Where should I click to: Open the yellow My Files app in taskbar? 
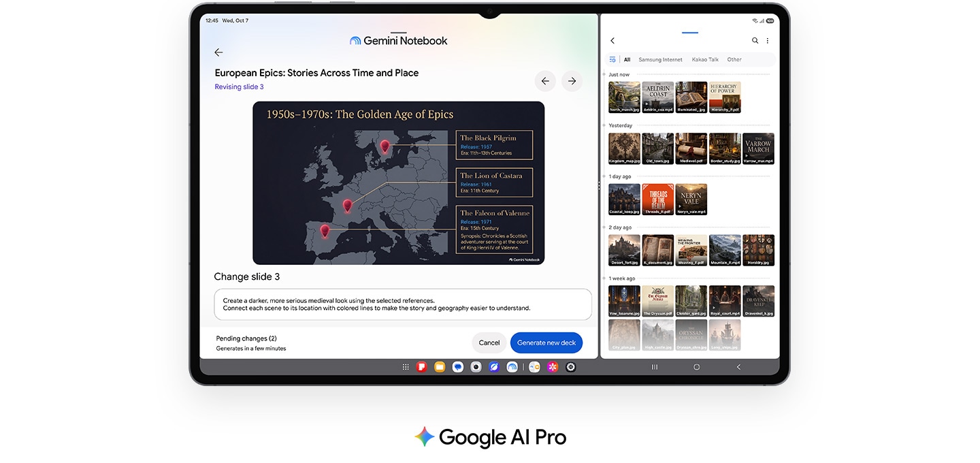[440, 367]
